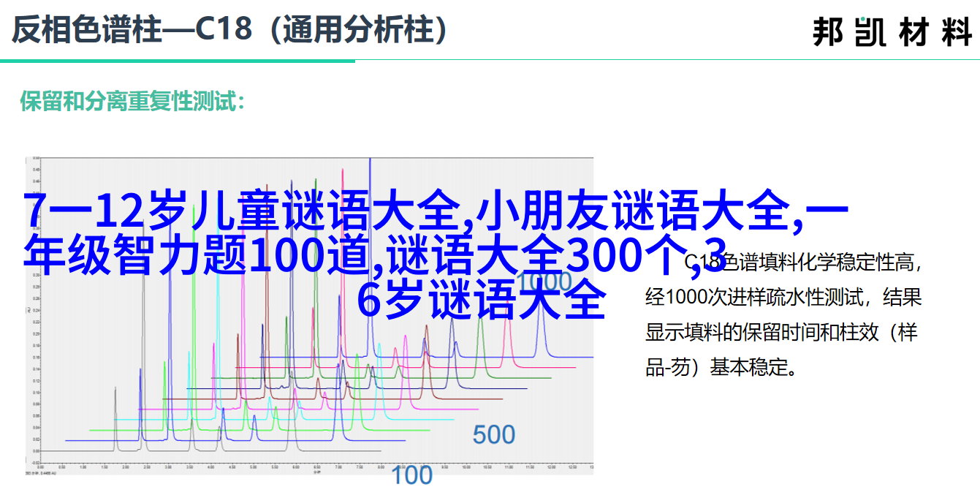Click the 100 label below the chart
The height and width of the screenshot is (498, 980).
tap(411, 475)
